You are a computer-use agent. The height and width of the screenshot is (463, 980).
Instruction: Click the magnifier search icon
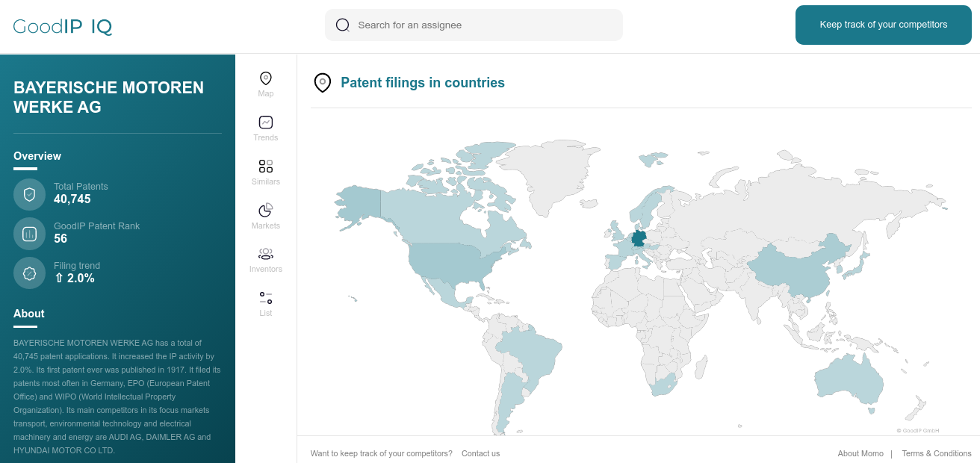point(343,25)
